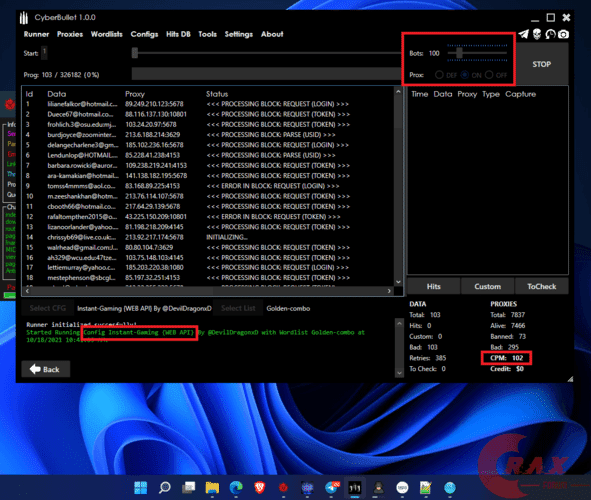Open the Tools menu
Screen dimensions: 591x500
point(207,34)
